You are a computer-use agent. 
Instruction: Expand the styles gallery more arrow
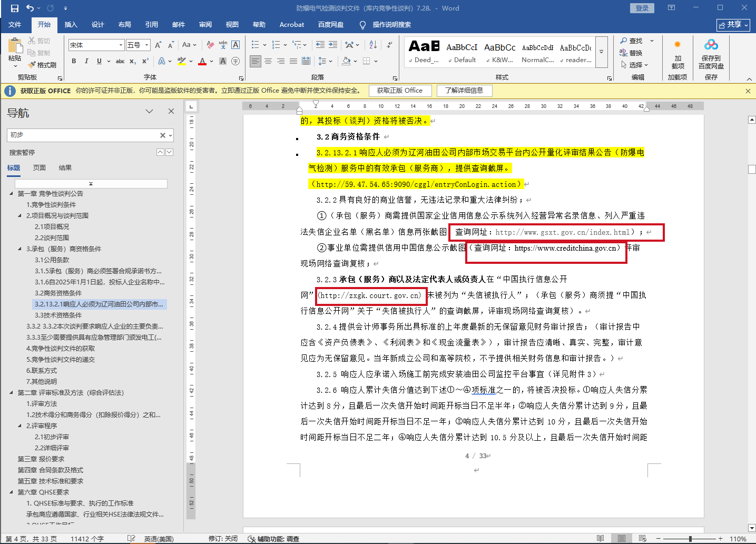602,52
